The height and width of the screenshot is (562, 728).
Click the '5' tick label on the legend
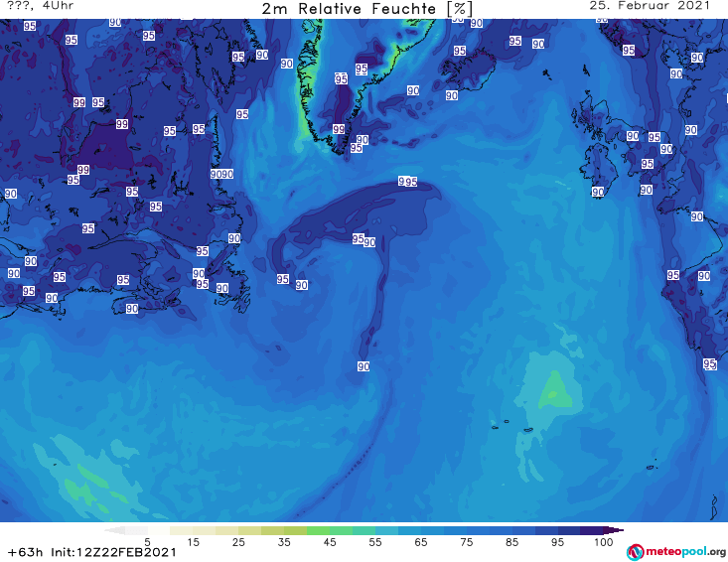pyautogui.click(x=147, y=542)
